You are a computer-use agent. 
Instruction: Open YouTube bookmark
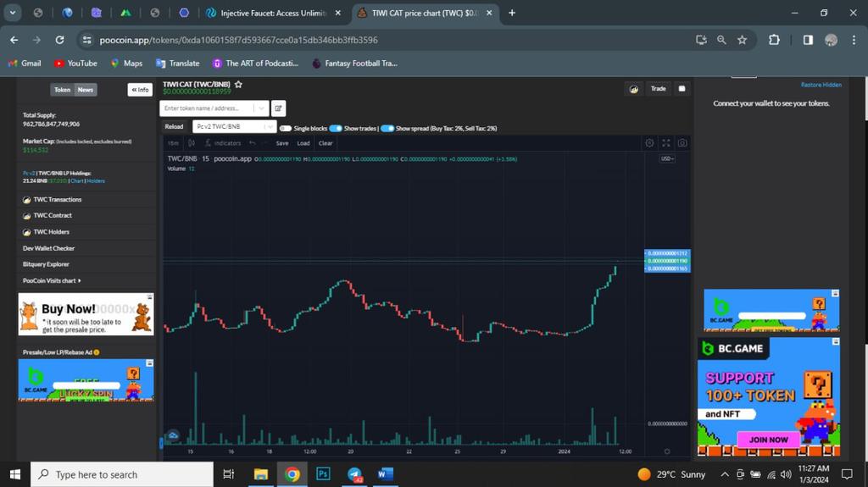(75, 63)
